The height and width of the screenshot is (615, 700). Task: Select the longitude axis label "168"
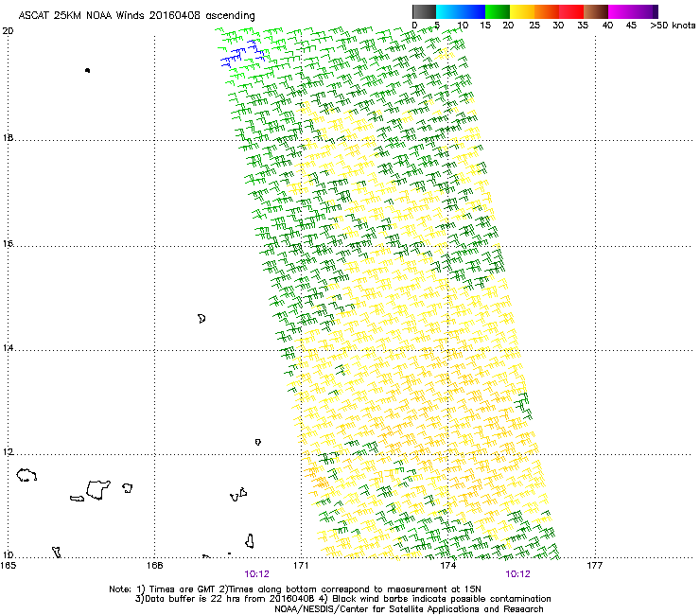pyautogui.click(x=154, y=566)
